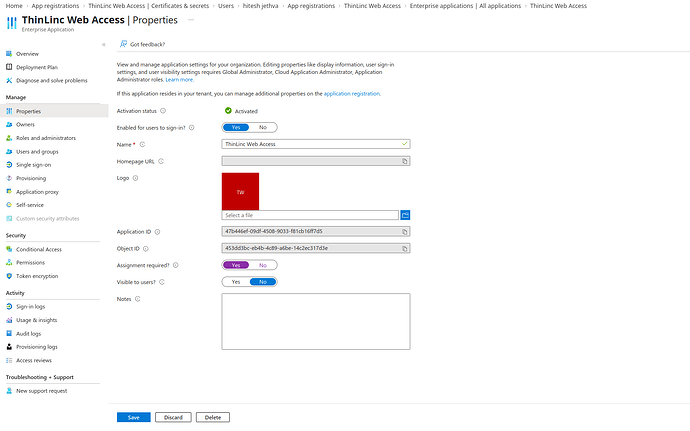The height and width of the screenshot is (431, 690).
Task: Copy the Application ID to clipboard
Action: (x=404, y=232)
